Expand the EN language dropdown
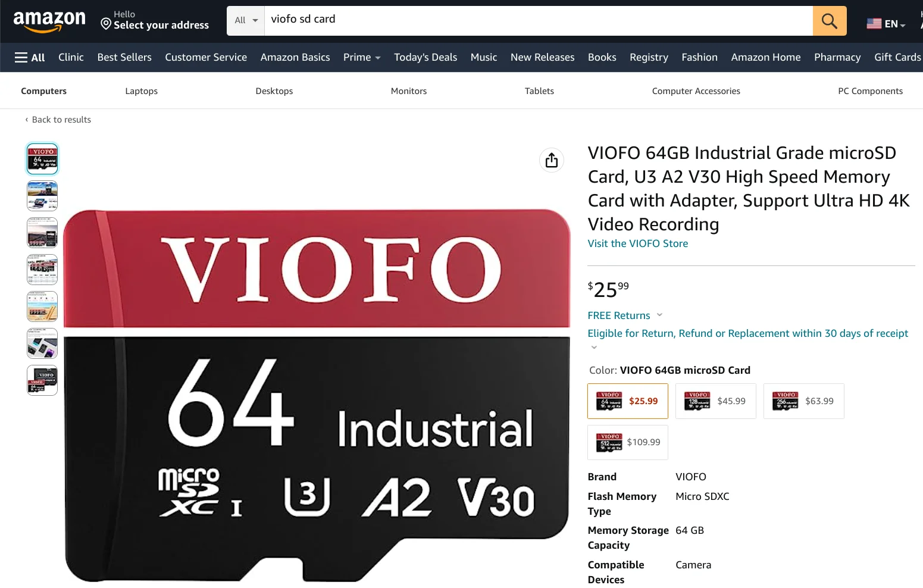This screenshot has width=923, height=588. click(x=895, y=24)
